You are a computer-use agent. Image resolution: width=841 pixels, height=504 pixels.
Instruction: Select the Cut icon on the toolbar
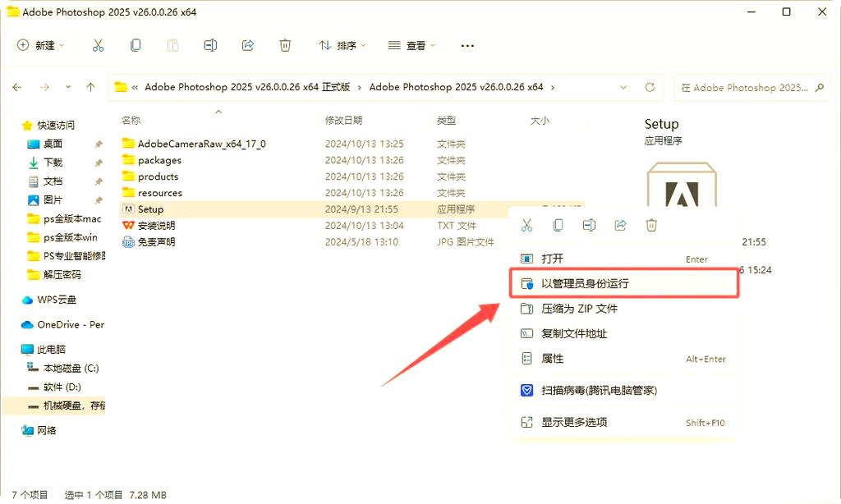pyautogui.click(x=99, y=45)
